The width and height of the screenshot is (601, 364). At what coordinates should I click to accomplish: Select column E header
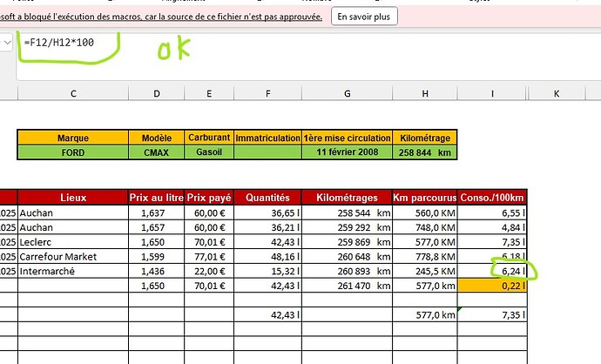[209, 94]
